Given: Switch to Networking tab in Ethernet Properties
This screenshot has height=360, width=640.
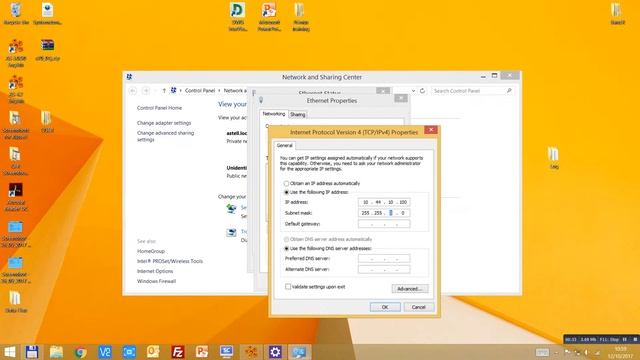Looking at the screenshot, I should click(273, 114).
